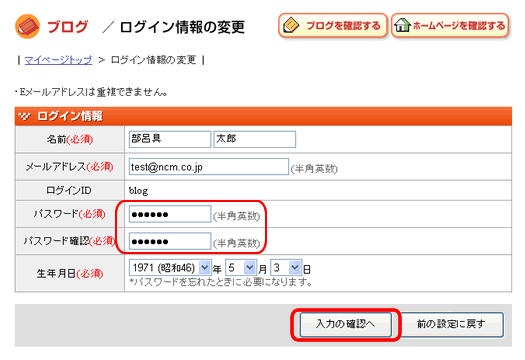Open the ホームページを確認する button

[x=450, y=25]
